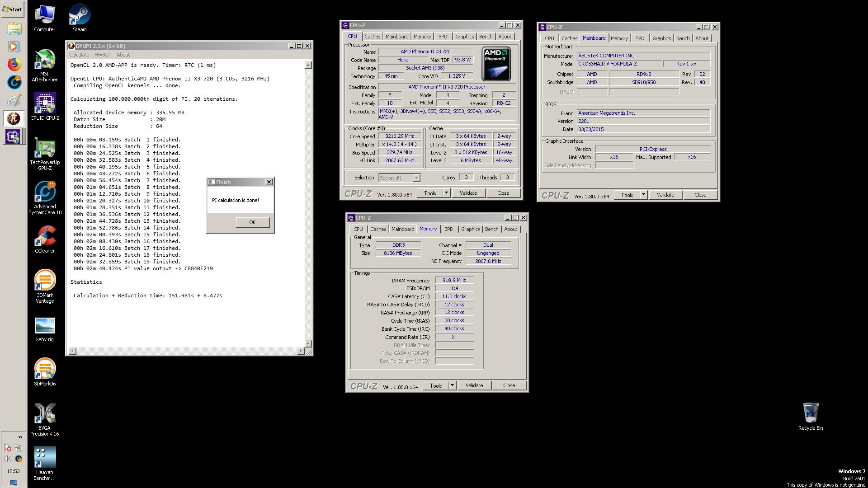This screenshot has width=868, height=488.
Task: Click Validate in the CPU tab window
Action: coord(468,193)
